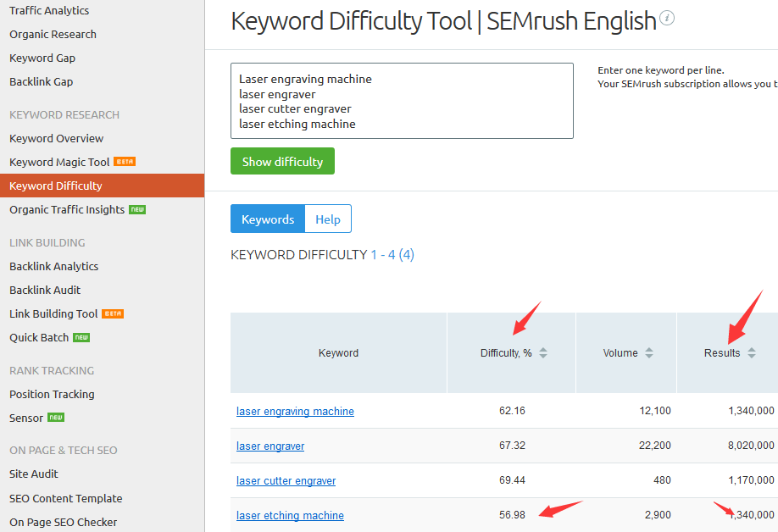Screen dimensions: 778x532
Task: Click the NEW badge beside Sensor
Action: tap(56, 418)
